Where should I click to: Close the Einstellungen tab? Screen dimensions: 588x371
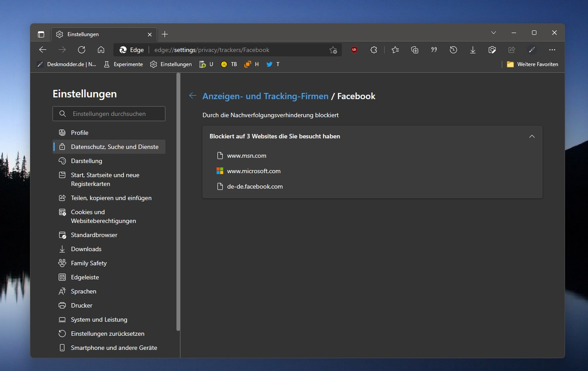[150, 34]
